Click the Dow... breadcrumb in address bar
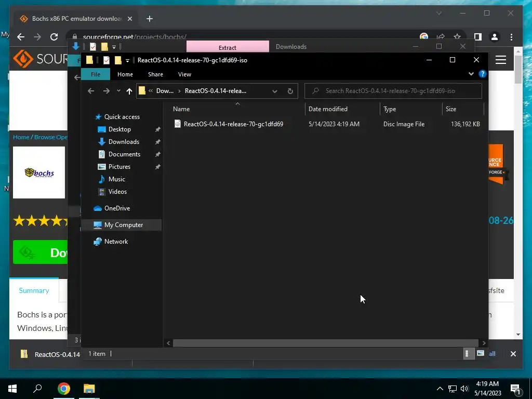This screenshot has width=532, height=399. coord(165,91)
